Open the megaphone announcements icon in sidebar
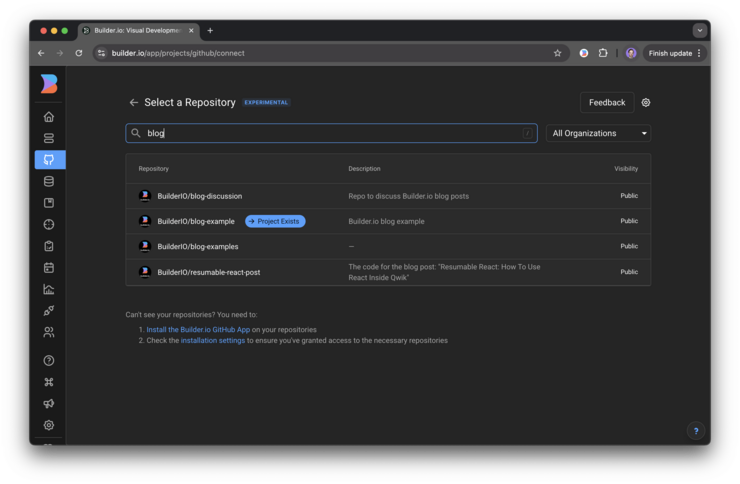 click(x=49, y=403)
